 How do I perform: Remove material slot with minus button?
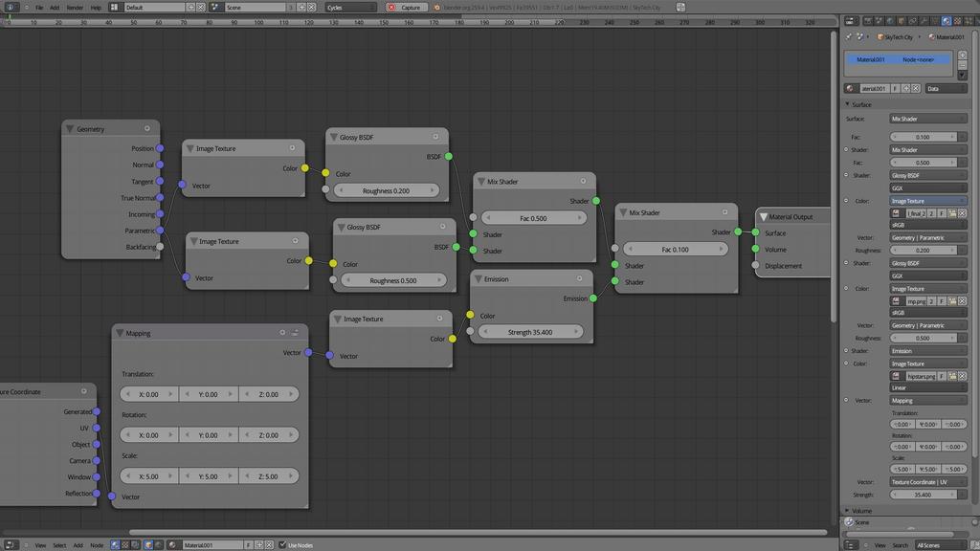pyautogui.click(x=963, y=66)
